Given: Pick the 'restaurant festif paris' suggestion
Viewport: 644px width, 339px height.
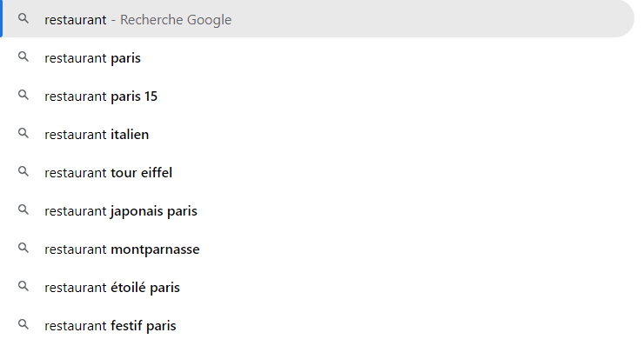Looking at the screenshot, I should 110,326.
